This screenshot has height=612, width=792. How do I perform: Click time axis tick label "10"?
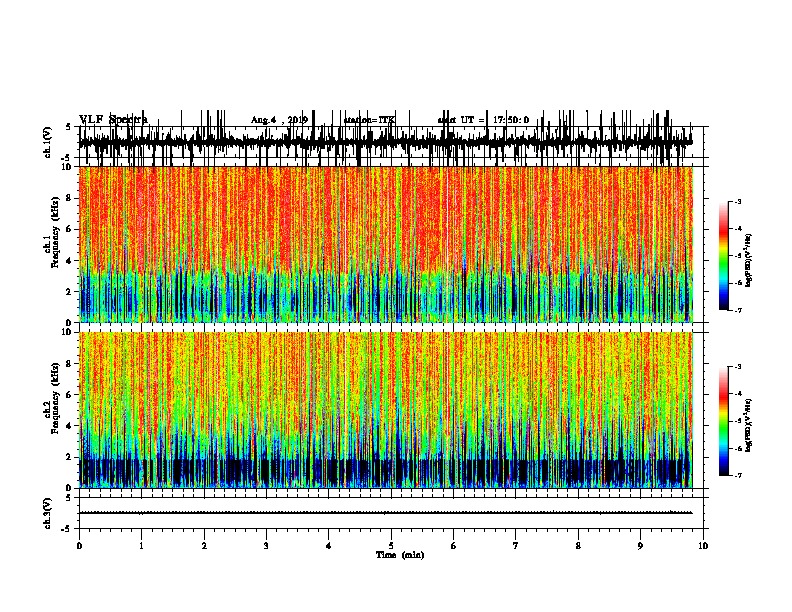(703, 546)
